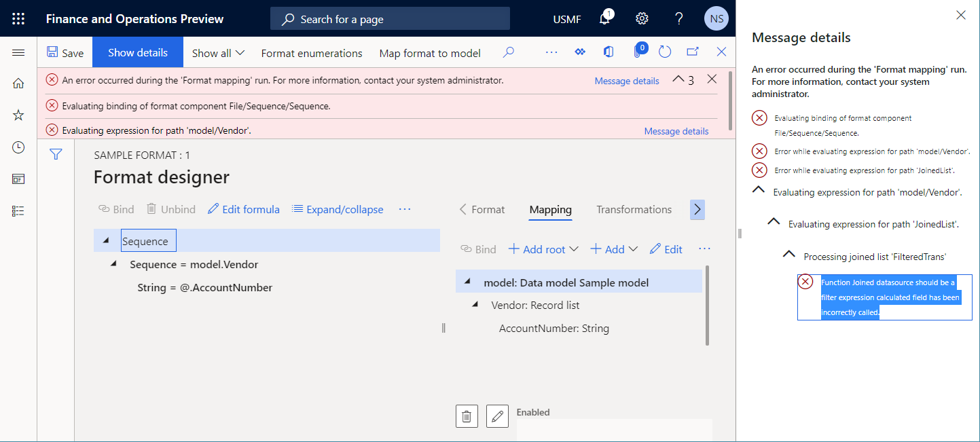Delete mapping using the trash button
Screen dimensions: 980x442
click(467, 416)
